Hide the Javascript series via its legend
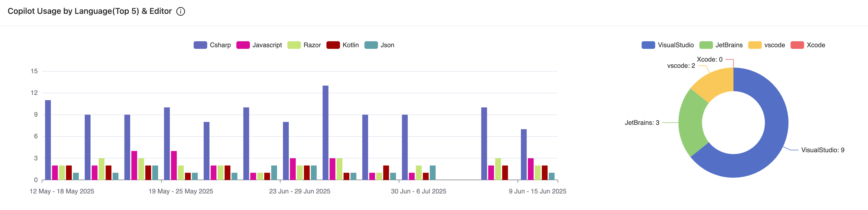Screen dimensions: 868x210 (x=259, y=45)
